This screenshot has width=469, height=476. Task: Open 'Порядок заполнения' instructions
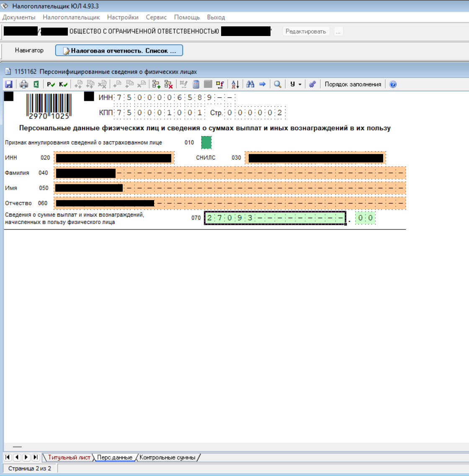click(353, 85)
